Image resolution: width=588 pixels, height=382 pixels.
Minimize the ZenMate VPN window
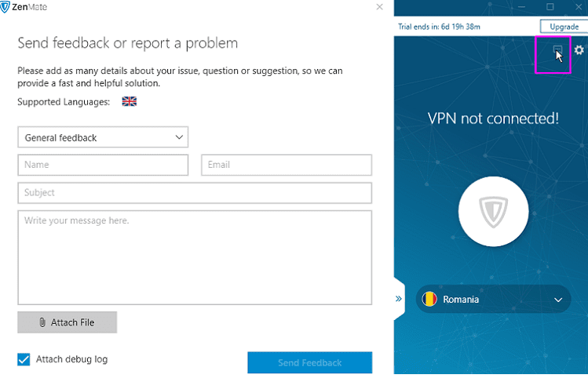pyautogui.click(x=521, y=7)
